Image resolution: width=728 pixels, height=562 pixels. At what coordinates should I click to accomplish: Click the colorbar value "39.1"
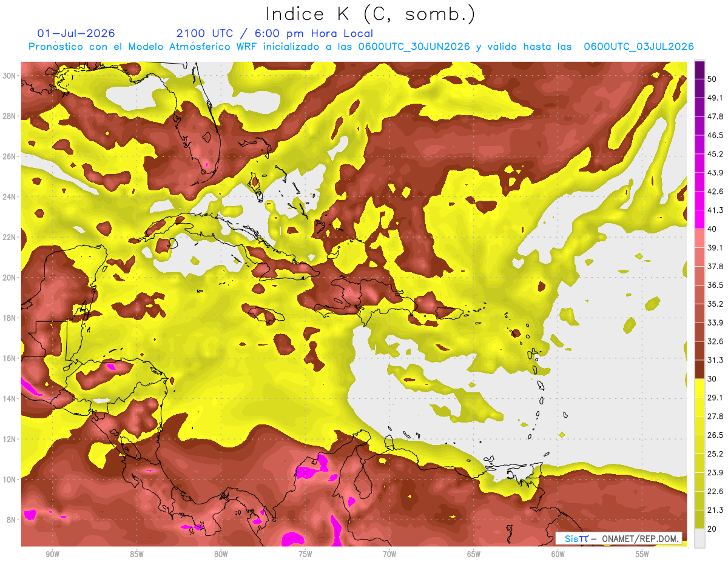(x=715, y=247)
